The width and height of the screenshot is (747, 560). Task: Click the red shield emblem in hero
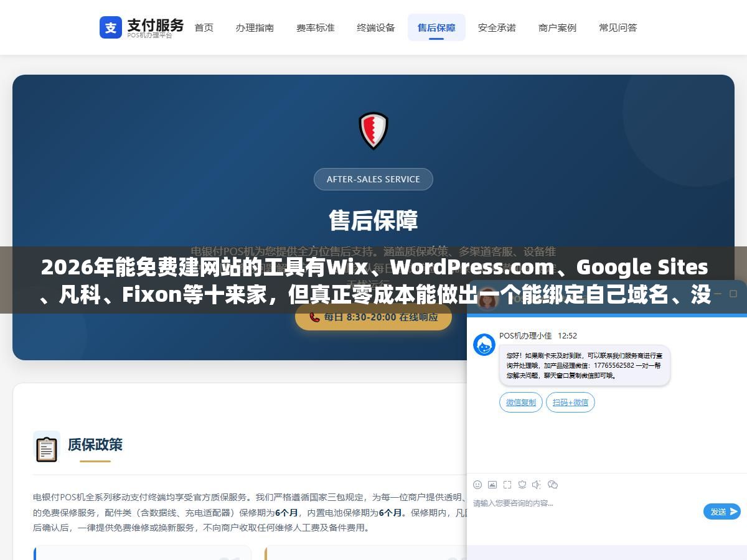pos(374,131)
